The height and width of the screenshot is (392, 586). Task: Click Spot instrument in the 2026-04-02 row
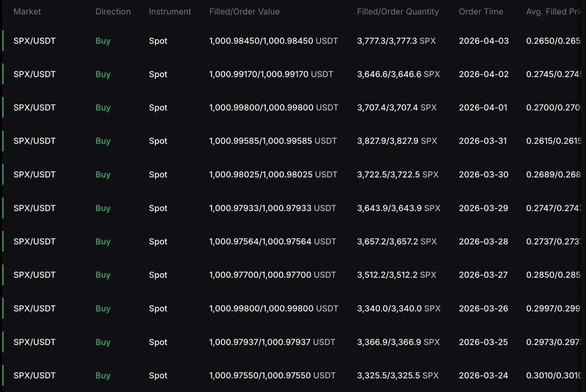158,74
